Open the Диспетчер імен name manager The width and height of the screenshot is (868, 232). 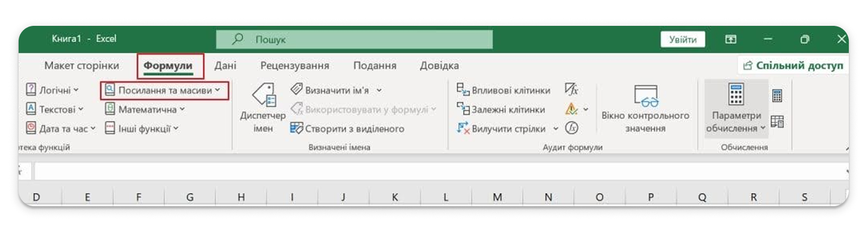262,108
